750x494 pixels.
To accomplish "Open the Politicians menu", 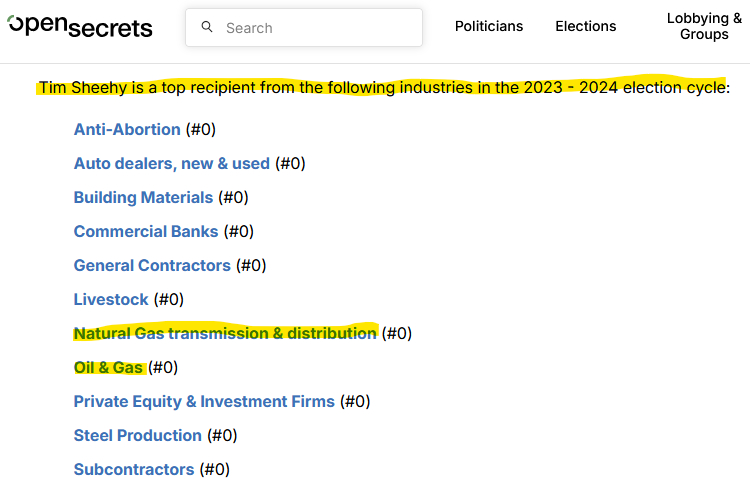I will click(489, 26).
